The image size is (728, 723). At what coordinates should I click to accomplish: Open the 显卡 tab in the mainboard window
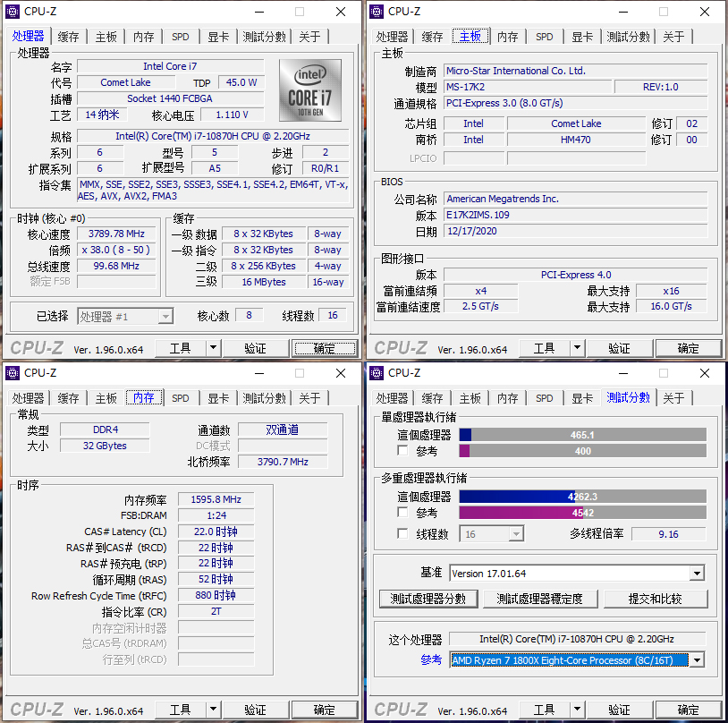tap(581, 37)
